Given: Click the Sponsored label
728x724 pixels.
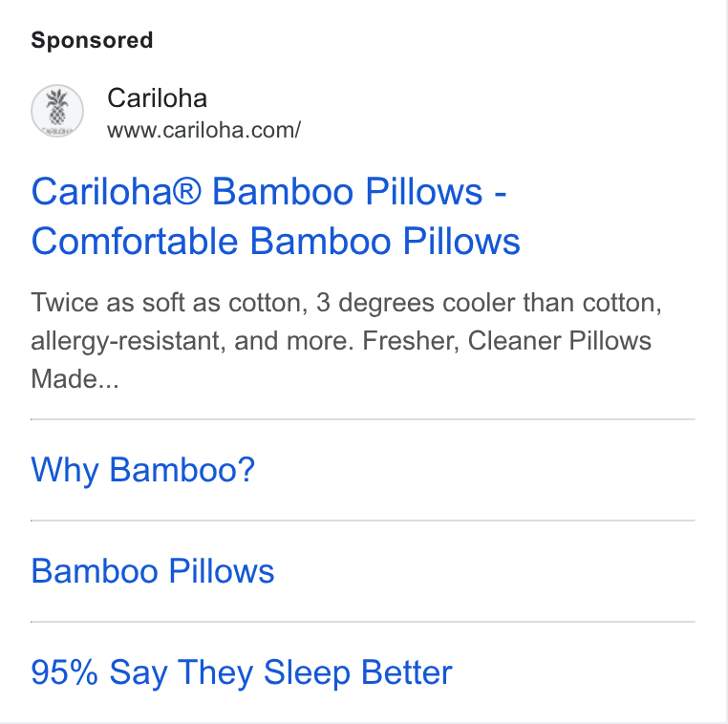Looking at the screenshot, I should [92, 40].
